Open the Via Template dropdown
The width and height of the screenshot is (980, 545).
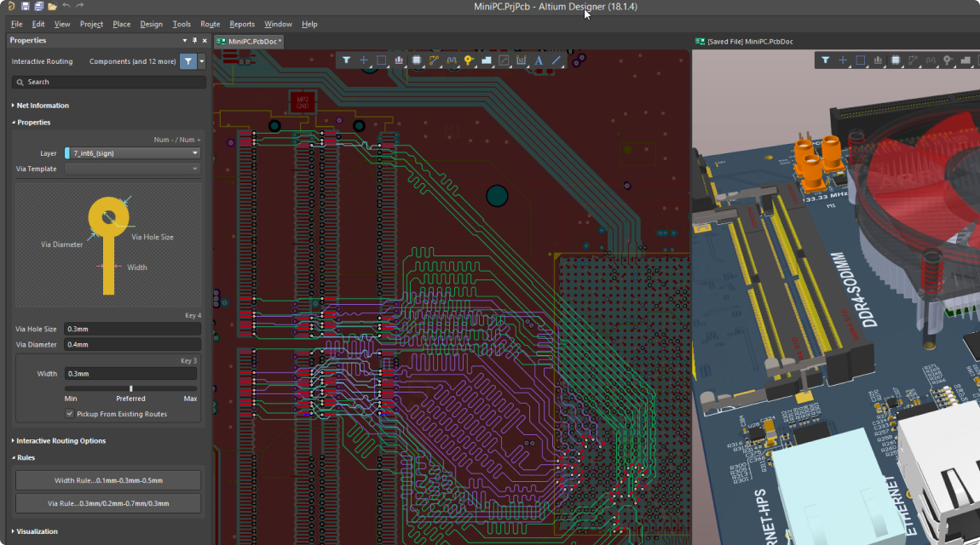[x=132, y=169]
